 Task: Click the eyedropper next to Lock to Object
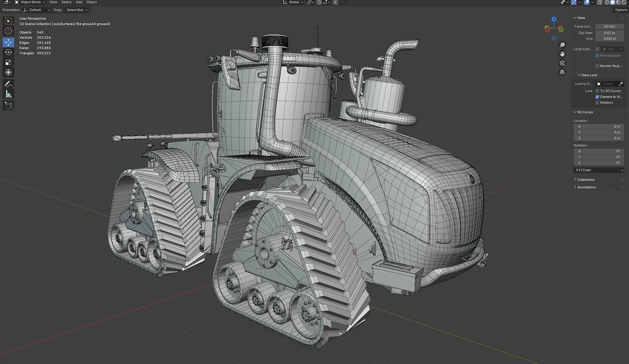coord(621,84)
